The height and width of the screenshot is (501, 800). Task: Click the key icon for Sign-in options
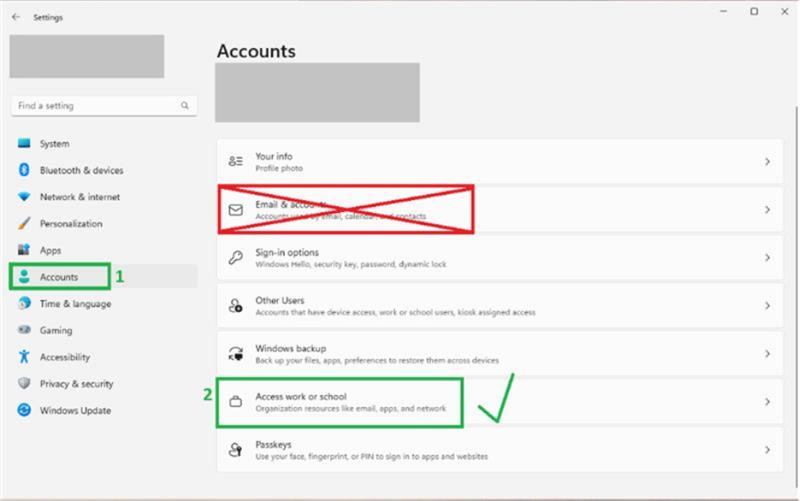point(235,258)
